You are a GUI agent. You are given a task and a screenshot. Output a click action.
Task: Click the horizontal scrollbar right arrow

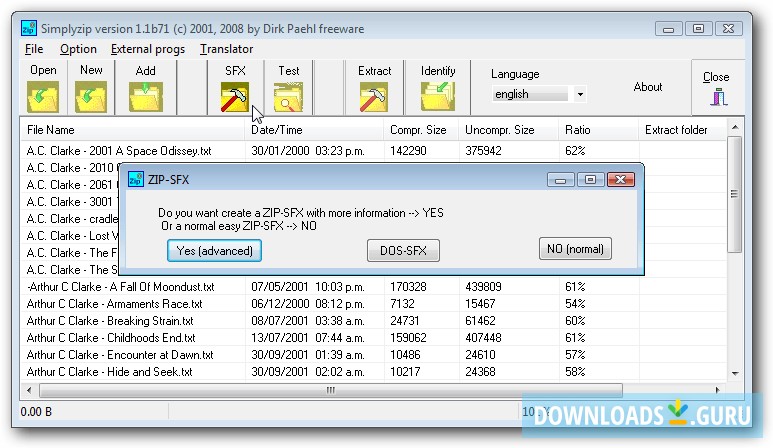(717, 390)
